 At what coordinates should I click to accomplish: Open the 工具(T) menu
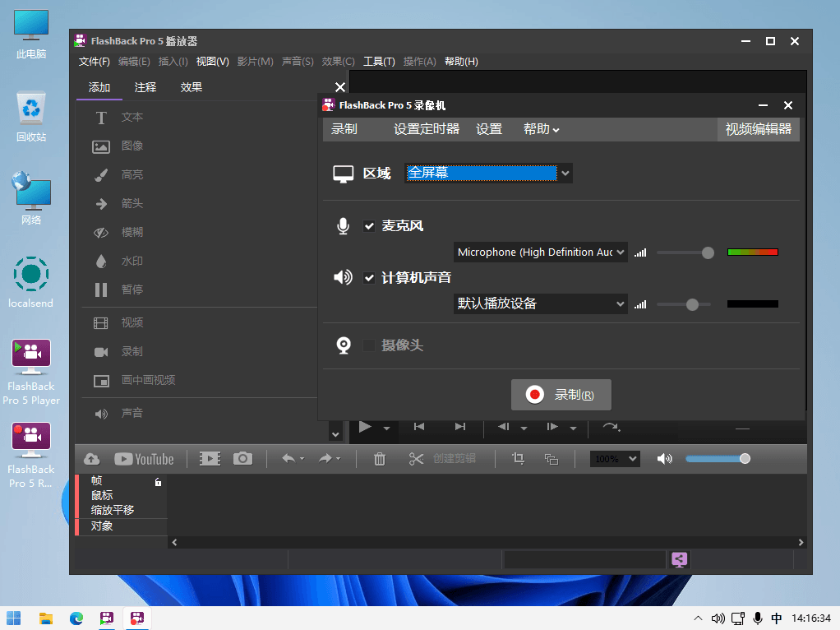click(x=379, y=62)
